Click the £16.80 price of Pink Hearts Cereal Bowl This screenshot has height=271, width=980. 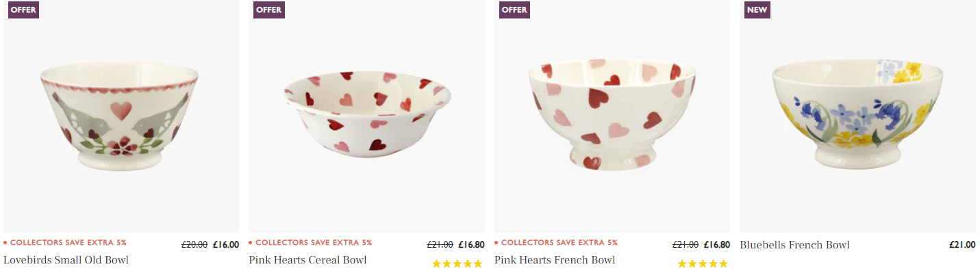tap(471, 245)
